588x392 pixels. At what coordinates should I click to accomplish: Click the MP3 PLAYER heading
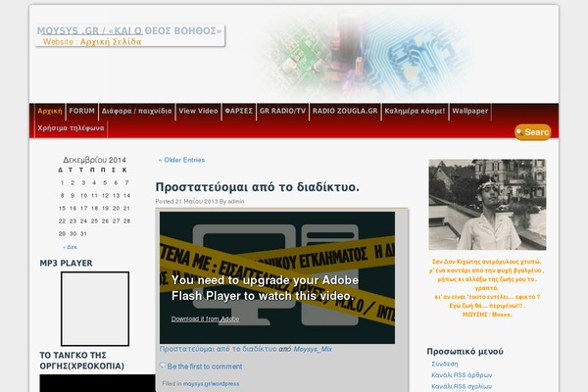[x=66, y=263]
